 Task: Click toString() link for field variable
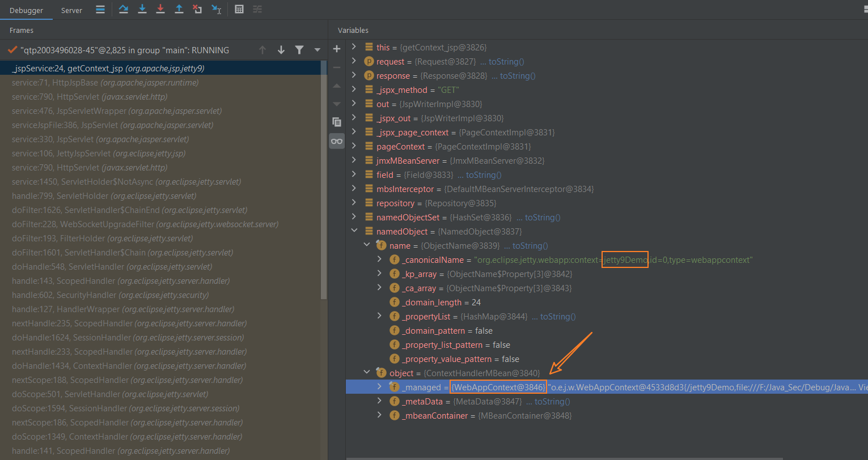(x=484, y=174)
